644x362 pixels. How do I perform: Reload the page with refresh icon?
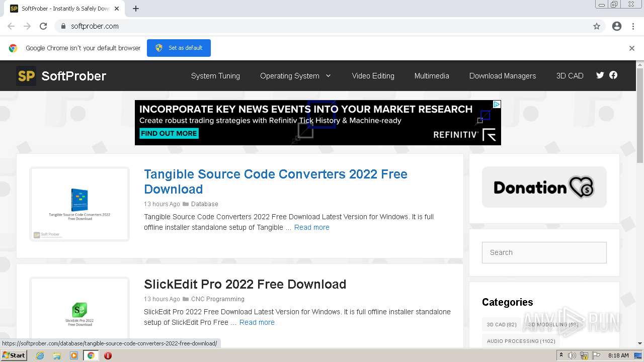coord(43,26)
